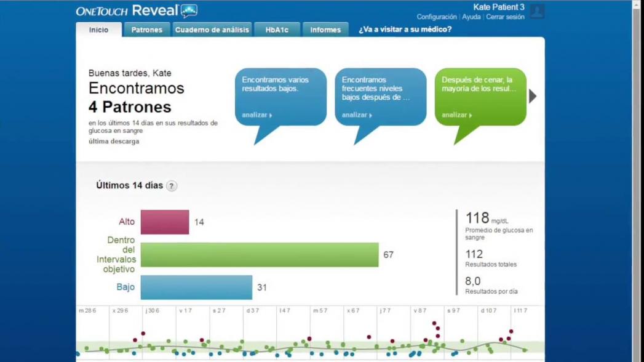644x362 pixels.
Task: Click the help question mark beside Últimos 14 días
Action: [x=172, y=186]
